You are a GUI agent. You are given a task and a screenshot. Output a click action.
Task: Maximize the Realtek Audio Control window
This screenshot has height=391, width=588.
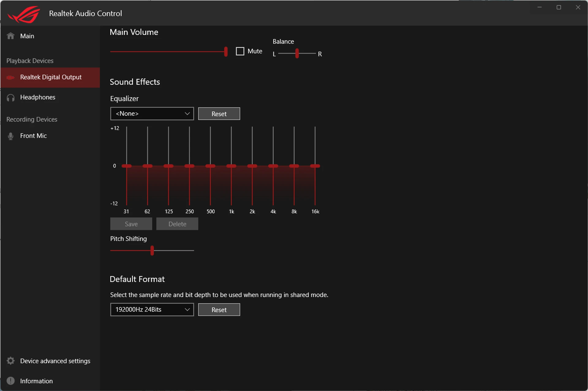click(x=559, y=7)
